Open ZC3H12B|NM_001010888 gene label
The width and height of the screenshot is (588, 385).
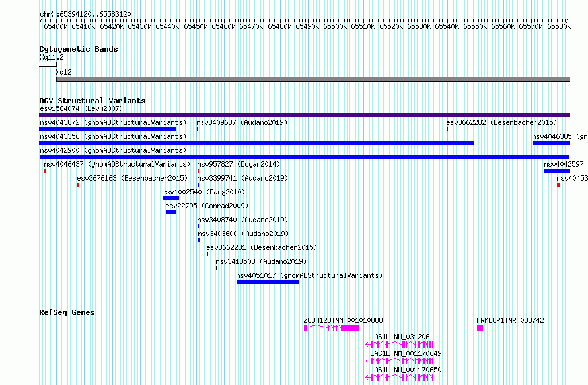pos(343,321)
